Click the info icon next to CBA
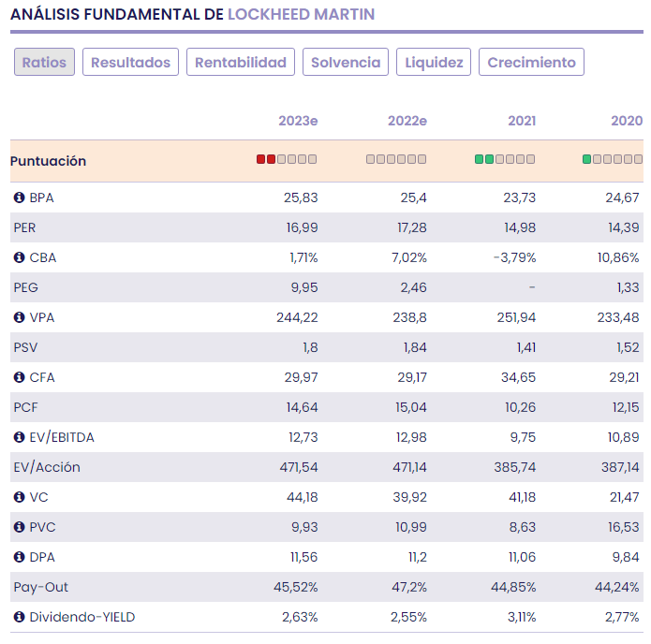 click(x=19, y=257)
